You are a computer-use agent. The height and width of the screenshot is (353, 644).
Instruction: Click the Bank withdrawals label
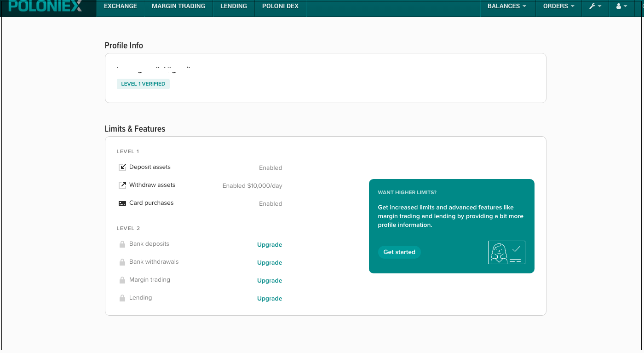[154, 262]
